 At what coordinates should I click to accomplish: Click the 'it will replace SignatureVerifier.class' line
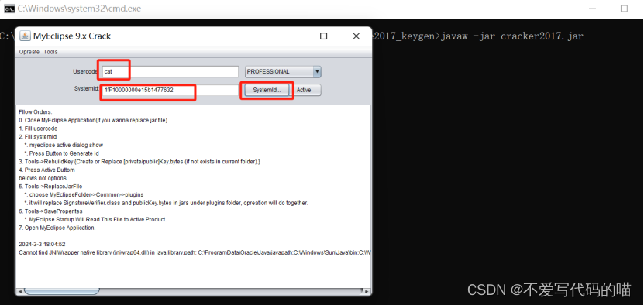tap(166, 203)
